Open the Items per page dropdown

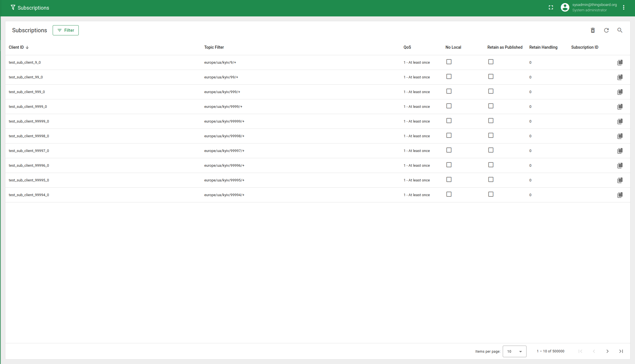tap(514, 351)
